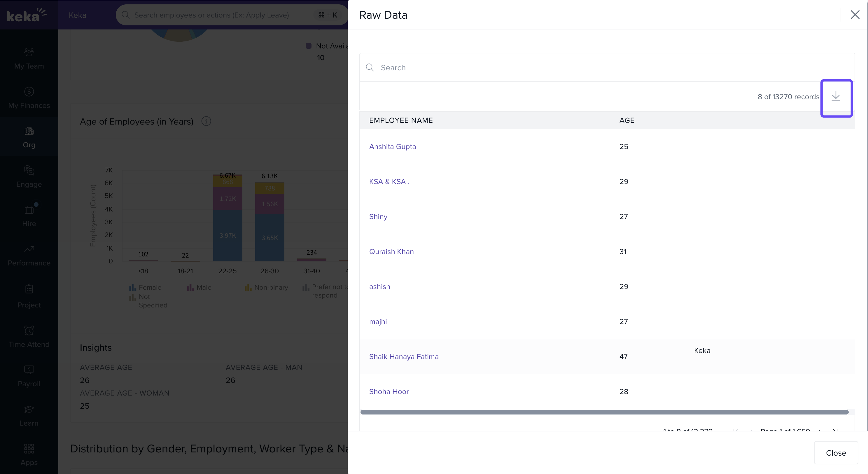The height and width of the screenshot is (474, 868).
Task: Sort by Age column header
Action: click(626, 120)
